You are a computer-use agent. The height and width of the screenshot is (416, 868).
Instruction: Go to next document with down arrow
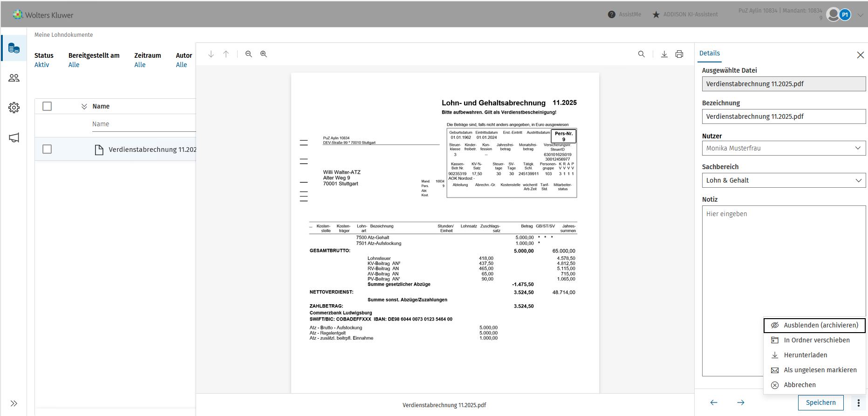pyautogui.click(x=211, y=54)
